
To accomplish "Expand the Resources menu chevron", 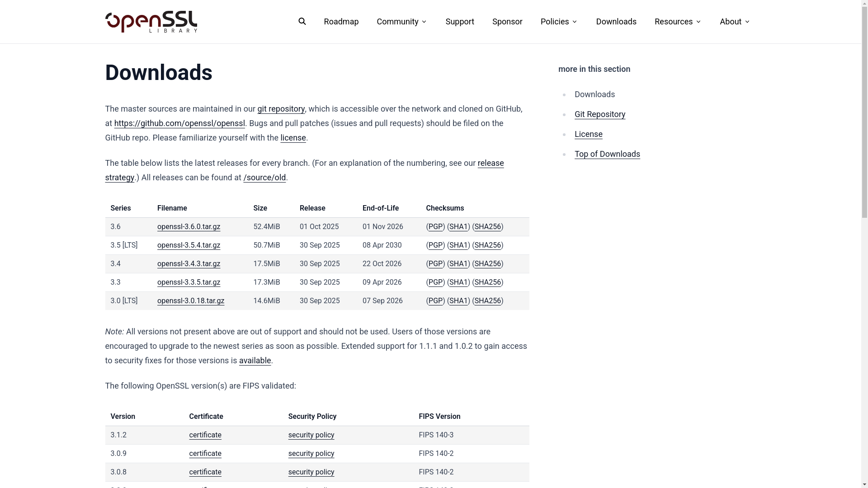I will [x=698, y=22].
